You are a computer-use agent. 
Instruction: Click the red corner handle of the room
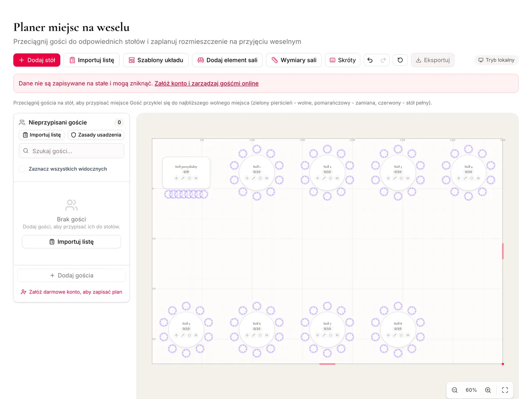tap(503, 364)
